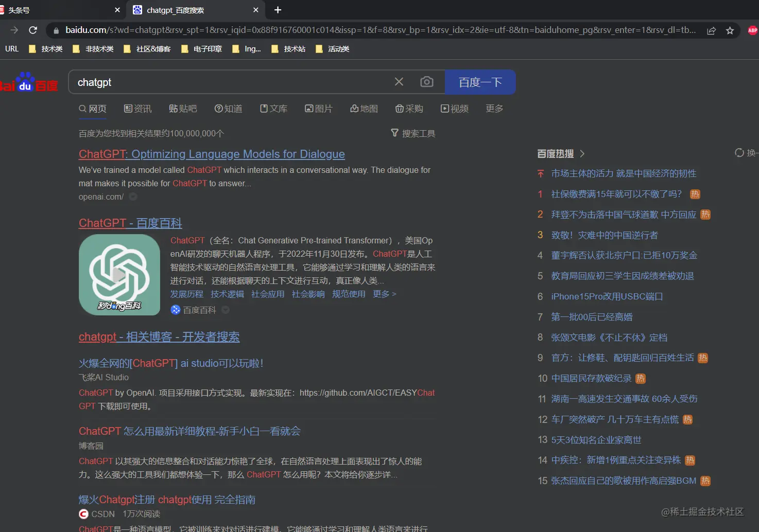The height and width of the screenshot is (532, 759).
Task: Open the 社会应用 sub-link
Action: pyautogui.click(x=268, y=294)
